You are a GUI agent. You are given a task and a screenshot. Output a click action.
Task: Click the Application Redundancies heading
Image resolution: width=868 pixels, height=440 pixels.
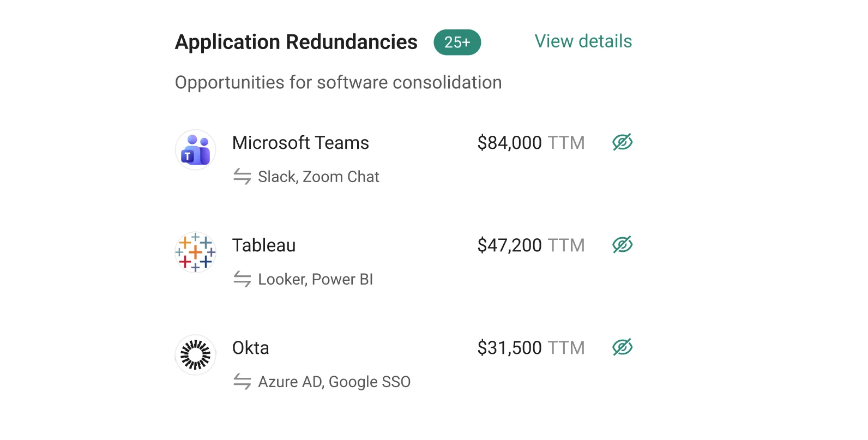click(296, 42)
